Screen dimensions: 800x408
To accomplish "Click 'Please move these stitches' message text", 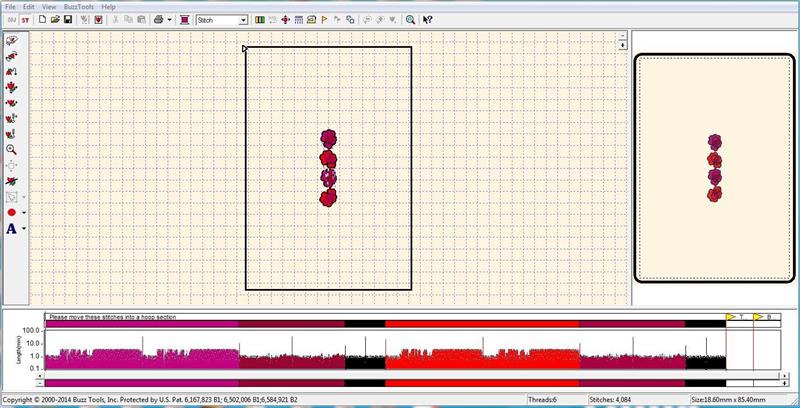I will point(113,317).
